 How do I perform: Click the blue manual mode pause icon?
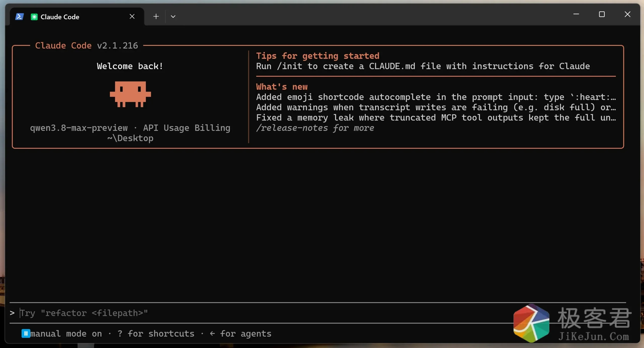(26, 333)
